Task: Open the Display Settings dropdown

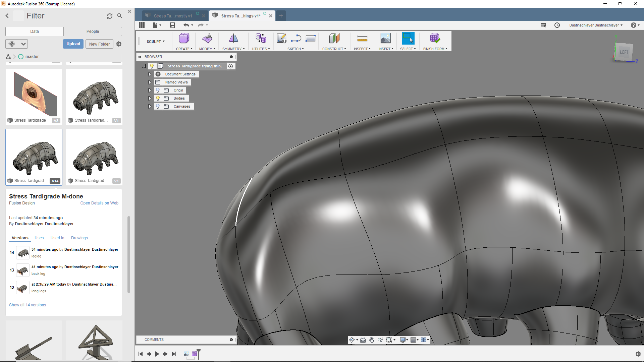Action: (x=404, y=340)
